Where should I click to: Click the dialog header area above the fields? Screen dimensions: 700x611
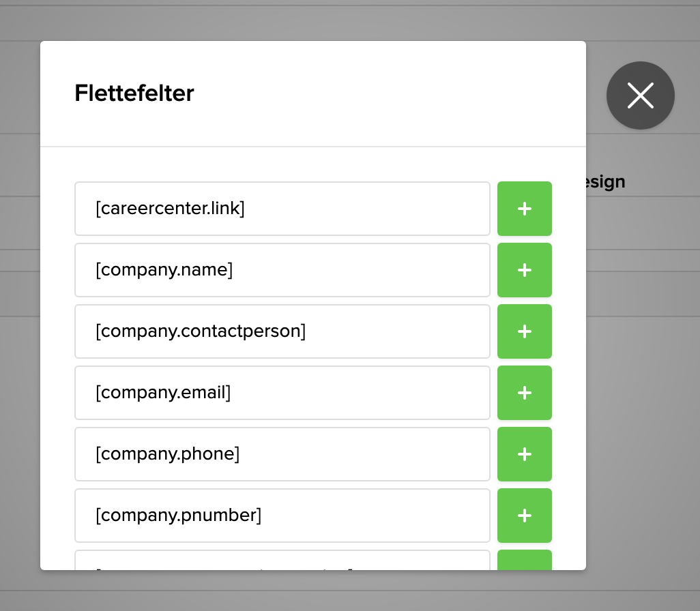click(x=312, y=93)
